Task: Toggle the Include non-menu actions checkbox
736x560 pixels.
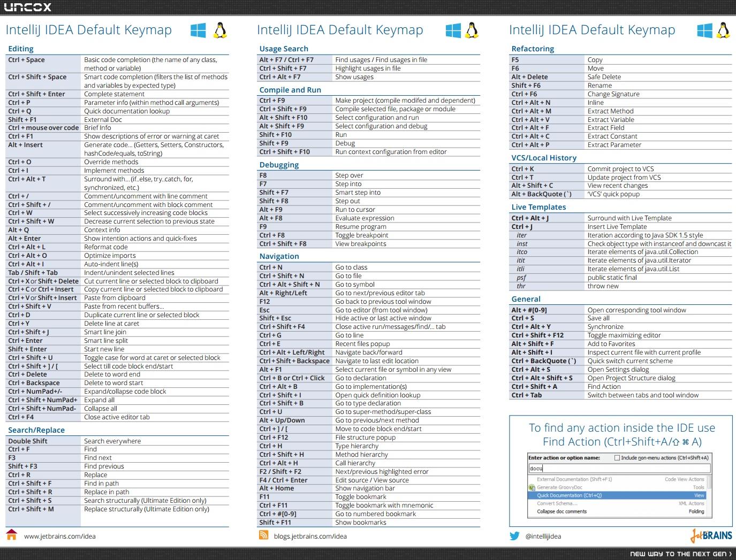Action: tap(617, 458)
